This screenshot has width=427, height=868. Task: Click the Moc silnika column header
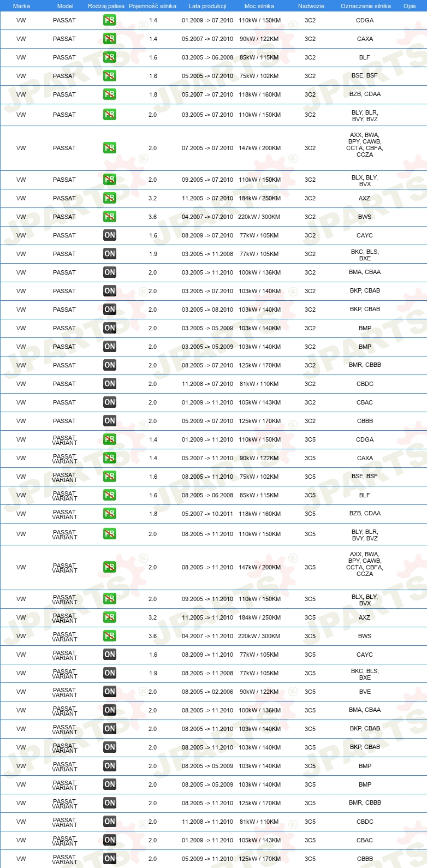click(259, 6)
